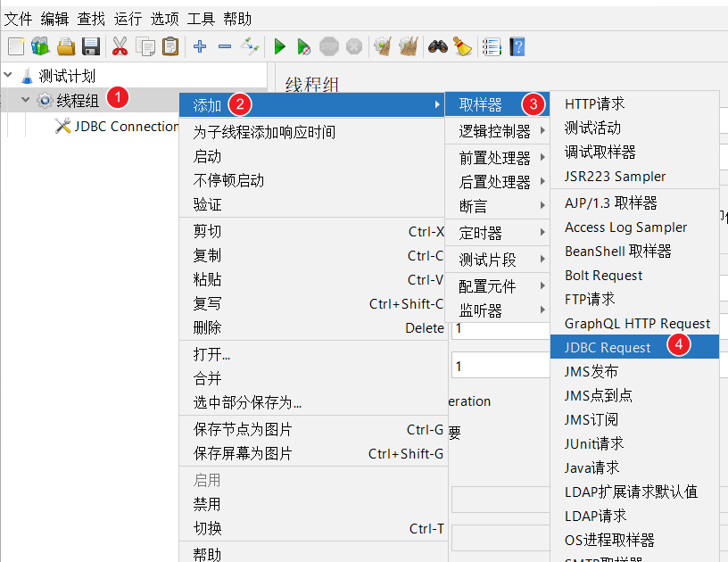728x562 pixels.
Task: Expand the 定时器 submenu
Action: click(497, 233)
